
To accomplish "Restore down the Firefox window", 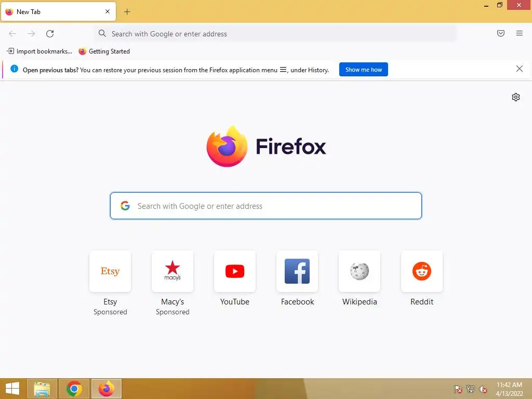I will tap(499, 5).
